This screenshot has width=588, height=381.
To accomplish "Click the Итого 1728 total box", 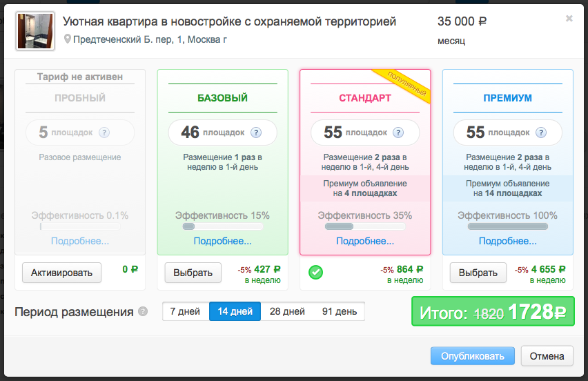I will point(493,311).
